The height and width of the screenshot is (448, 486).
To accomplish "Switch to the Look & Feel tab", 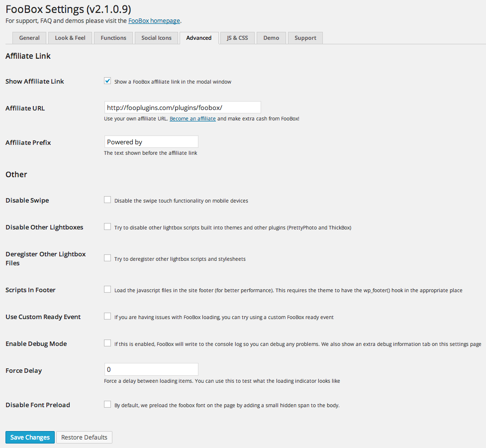I will coord(70,38).
